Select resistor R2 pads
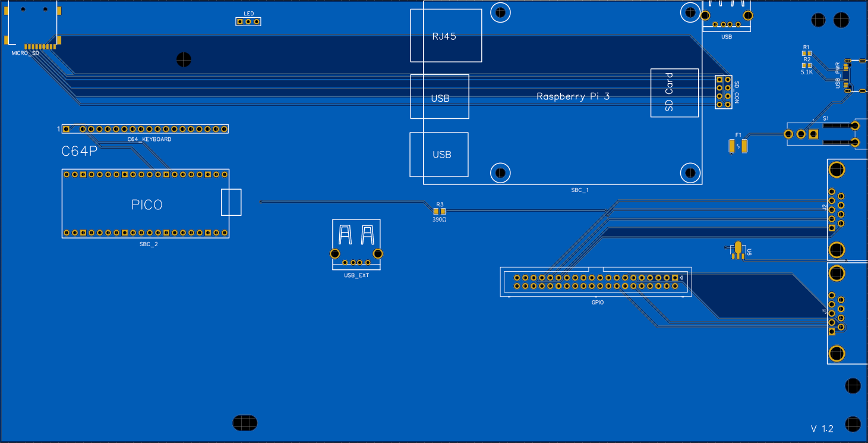This screenshot has width=868, height=443. tap(806, 65)
